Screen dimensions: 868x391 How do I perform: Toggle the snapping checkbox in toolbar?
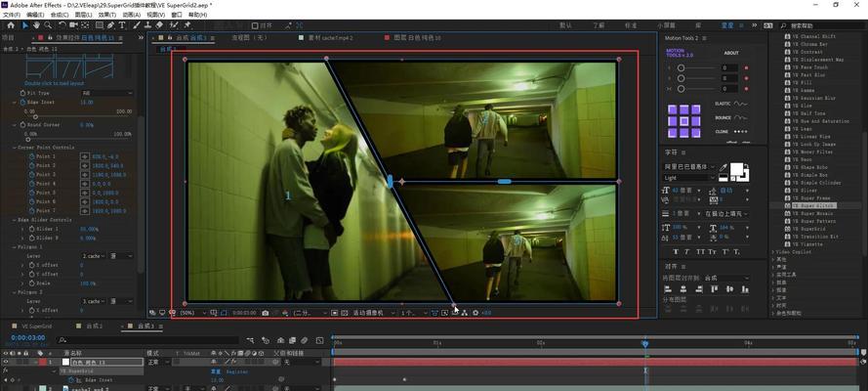pyautogui.click(x=255, y=25)
